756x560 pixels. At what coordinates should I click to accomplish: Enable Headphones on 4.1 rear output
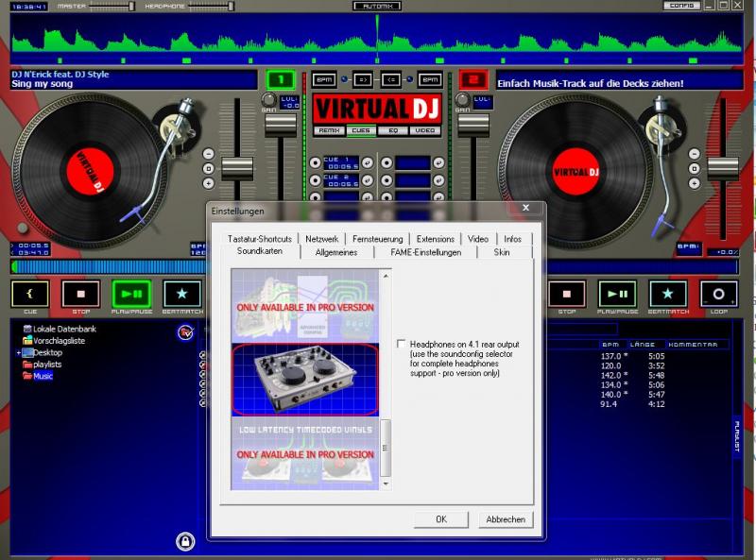(403, 344)
